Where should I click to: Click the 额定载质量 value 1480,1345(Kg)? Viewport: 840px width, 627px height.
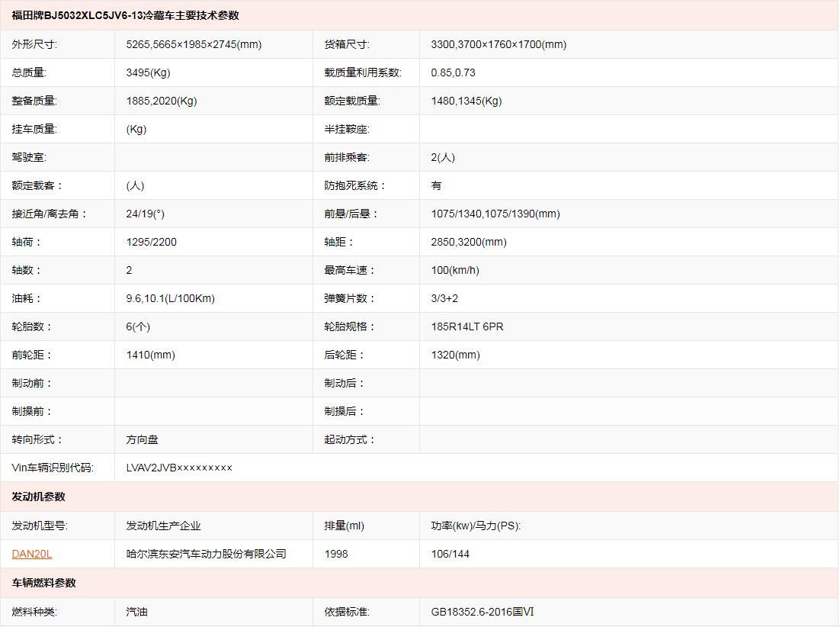[466, 101]
